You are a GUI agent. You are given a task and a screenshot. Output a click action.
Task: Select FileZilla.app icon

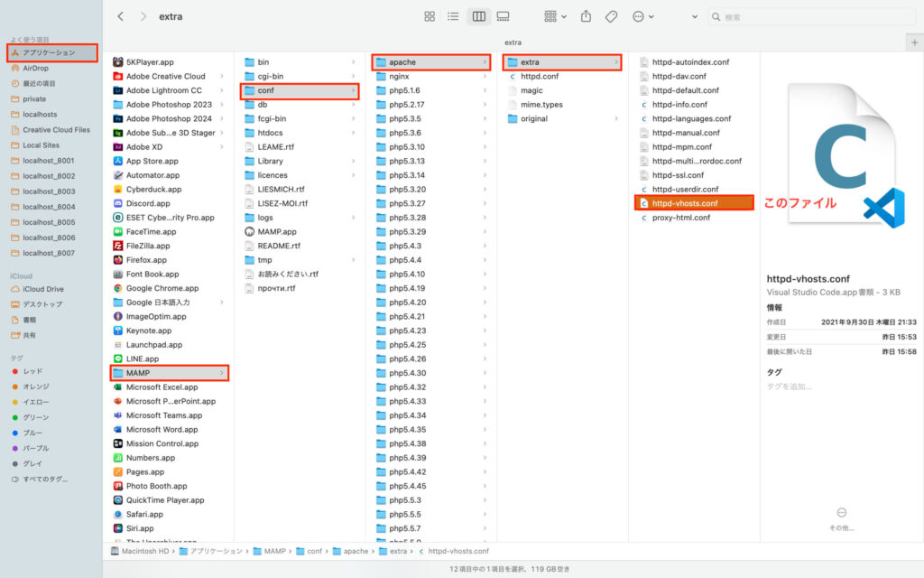pyautogui.click(x=118, y=246)
